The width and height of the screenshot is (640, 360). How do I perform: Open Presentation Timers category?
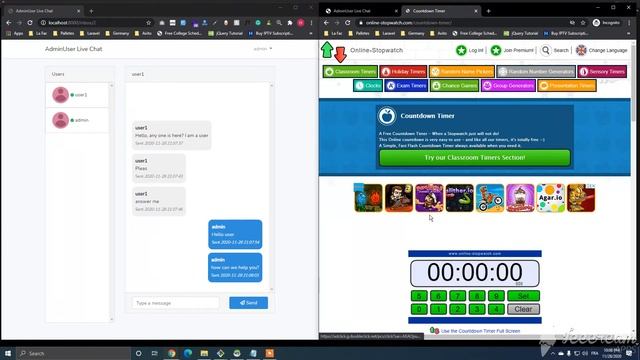point(567,86)
